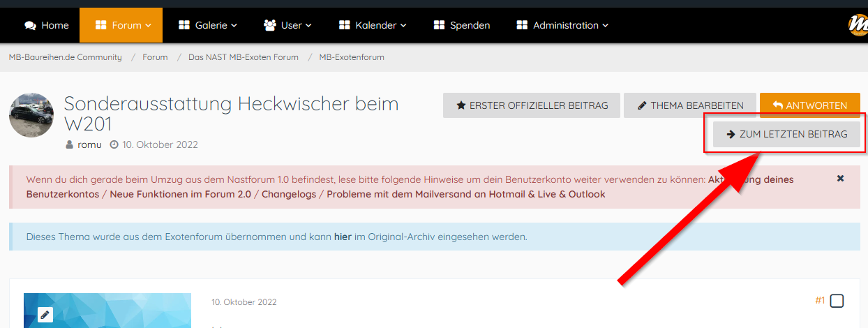Image resolution: width=868 pixels, height=328 pixels.
Task: Click the Antworten button
Action: click(809, 105)
